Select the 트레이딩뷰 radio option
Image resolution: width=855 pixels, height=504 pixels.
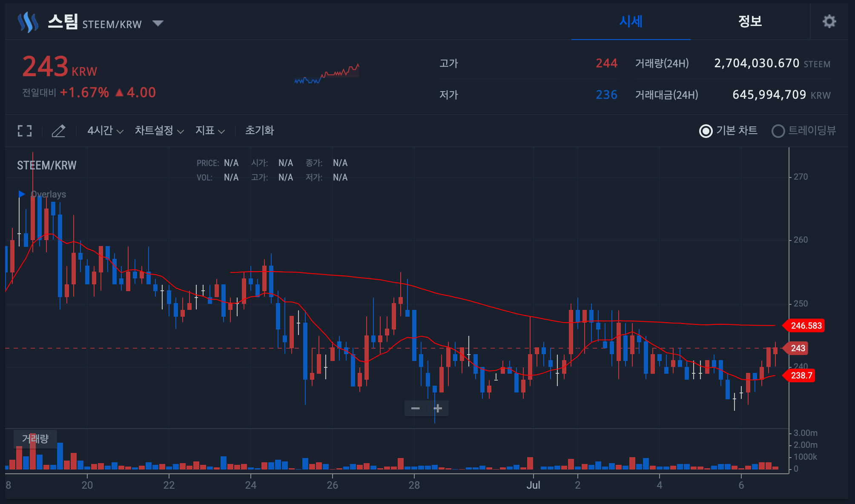tap(778, 131)
